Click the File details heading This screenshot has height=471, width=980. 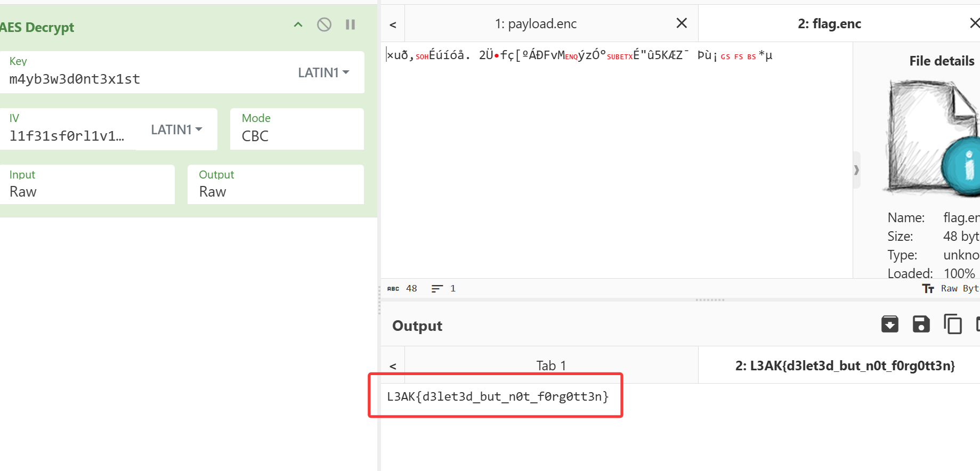pyautogui.click(x=942, y=61)
